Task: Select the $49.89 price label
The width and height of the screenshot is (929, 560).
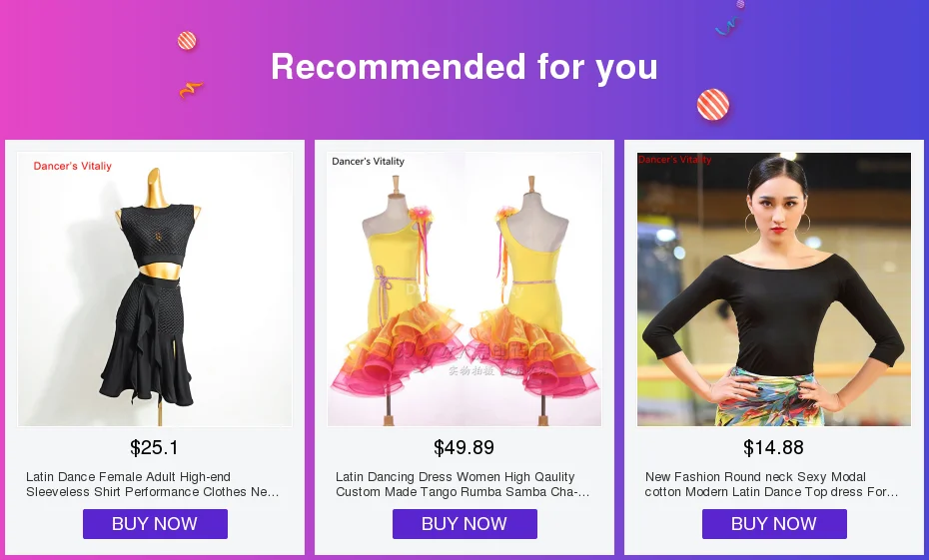Action: pyautogui.click(x=464, y=447)
